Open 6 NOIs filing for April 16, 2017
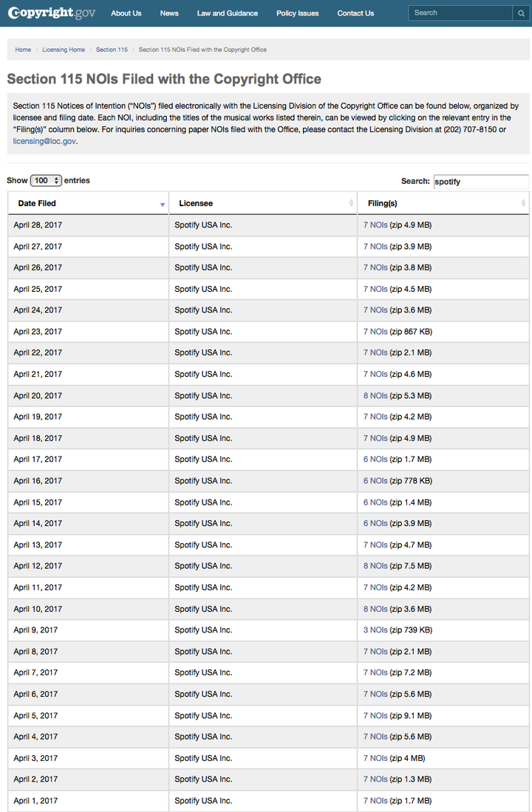Viewport: 532px width, 812px height. (x=375, y=480)
